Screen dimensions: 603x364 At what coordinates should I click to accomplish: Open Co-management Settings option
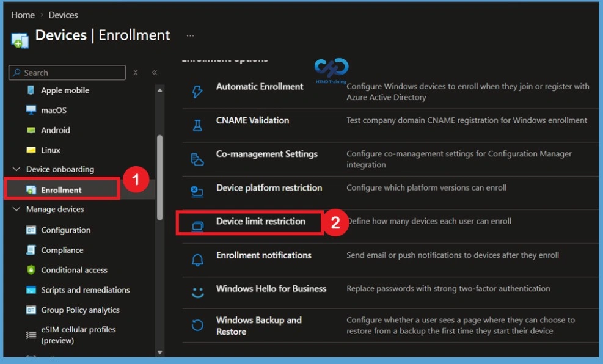267,154
